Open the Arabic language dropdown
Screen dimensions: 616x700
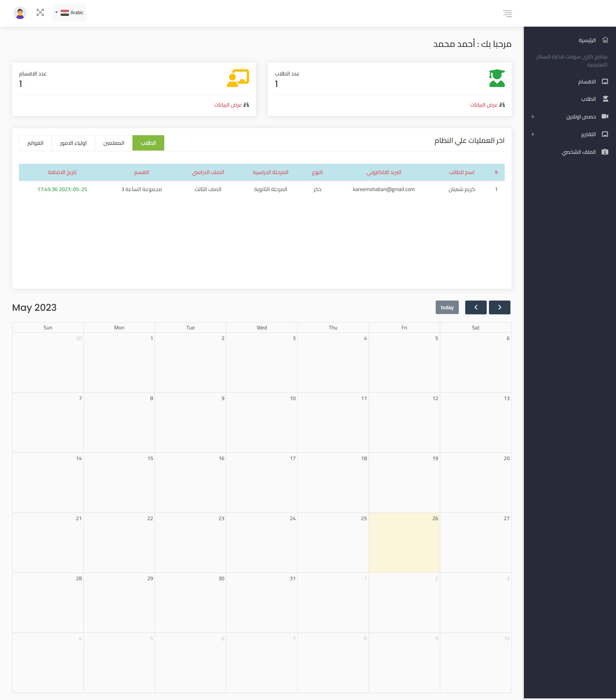(x=70, y=13)
